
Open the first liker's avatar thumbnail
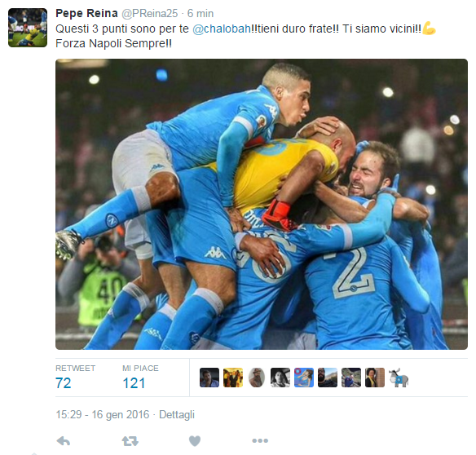(209, 378)
